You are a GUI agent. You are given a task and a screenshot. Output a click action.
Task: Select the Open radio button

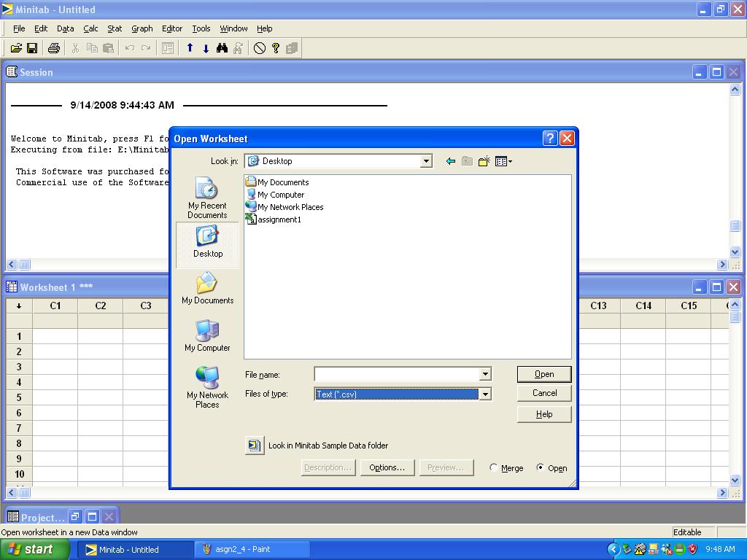click(540, 468)
